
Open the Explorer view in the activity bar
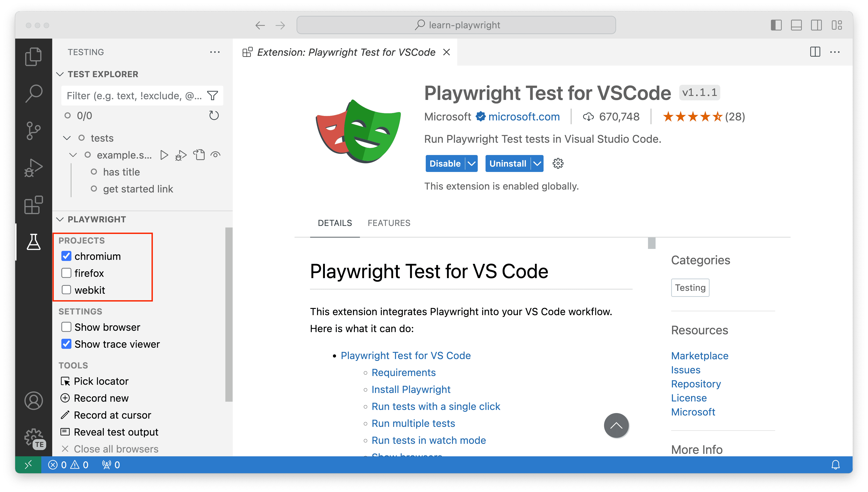[x=33, y=56]
